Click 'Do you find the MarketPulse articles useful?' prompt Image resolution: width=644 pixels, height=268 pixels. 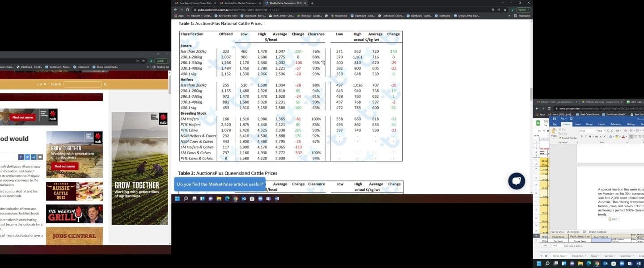click(x=220, y=184)
